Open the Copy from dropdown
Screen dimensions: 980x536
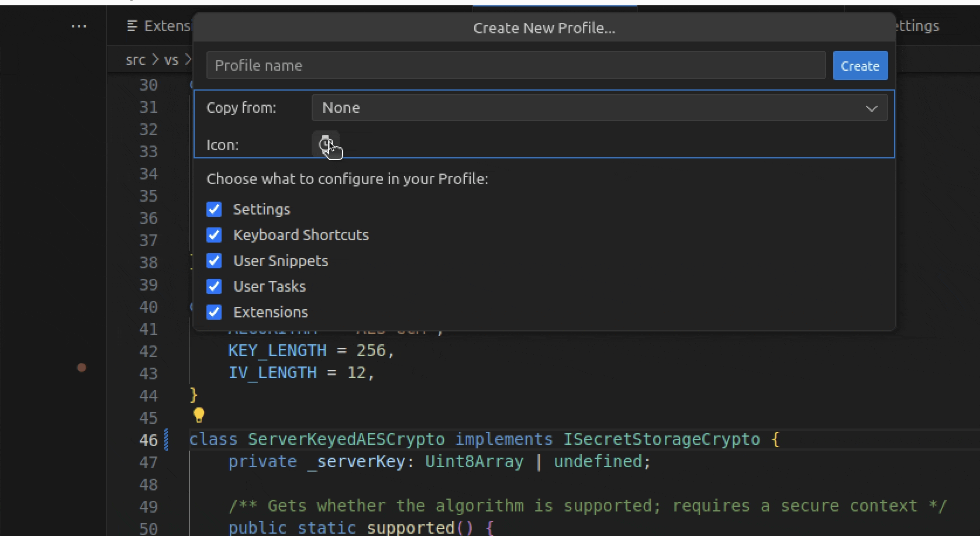tap(599, 108)
